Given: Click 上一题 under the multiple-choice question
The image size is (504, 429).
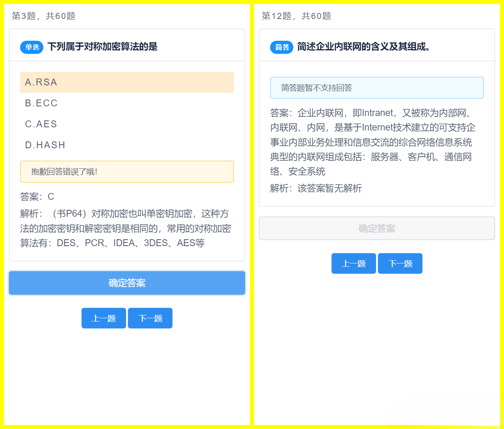Looking at the screenshot, I should [103, 318].
